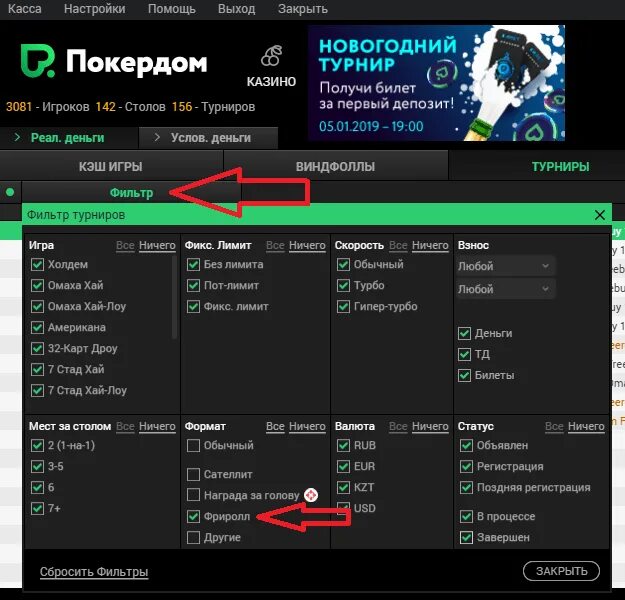
Task: Toggle the Турбо checkbox
Action: point(343,285)
